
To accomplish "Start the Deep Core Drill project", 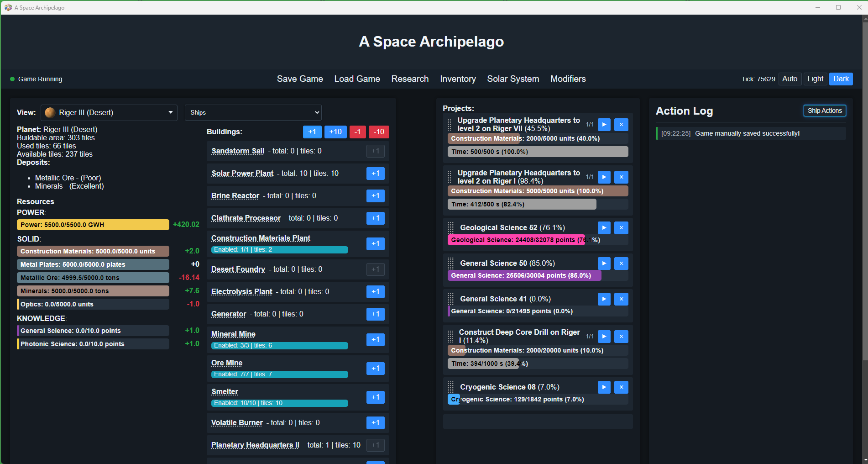I will 604,337.
